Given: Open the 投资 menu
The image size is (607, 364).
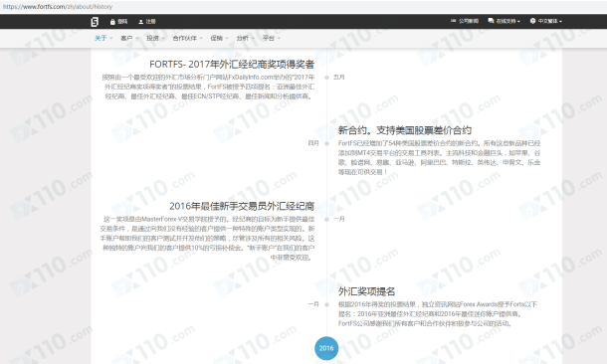Looking at the screenshot, I should pyautogui.click(x=152, y=38).
